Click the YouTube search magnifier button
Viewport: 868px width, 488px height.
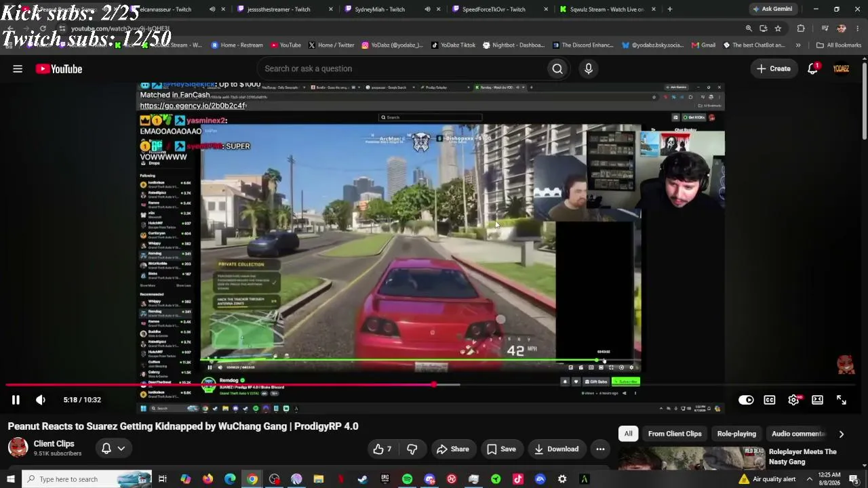coord(557,68)
